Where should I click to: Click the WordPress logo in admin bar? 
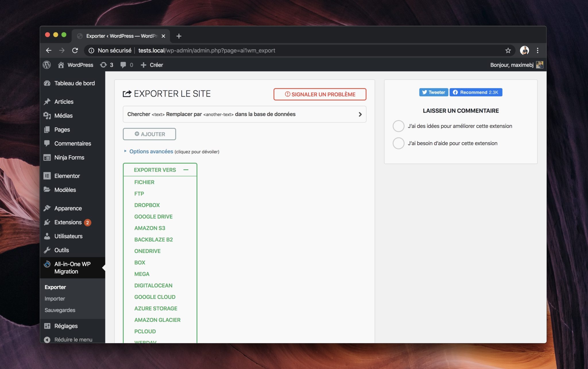point(47,65)
